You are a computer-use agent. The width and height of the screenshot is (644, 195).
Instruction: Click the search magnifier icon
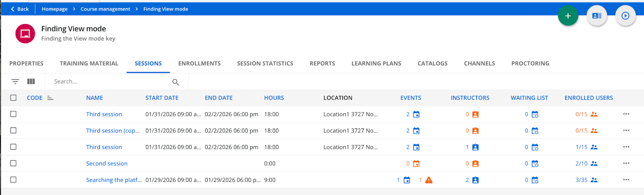click(x=175, y=82)
